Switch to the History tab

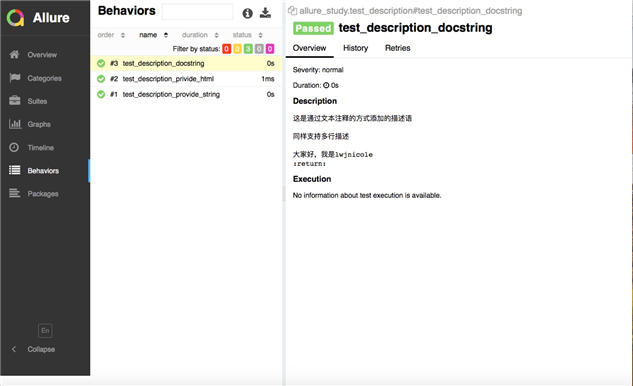[355, 48]
